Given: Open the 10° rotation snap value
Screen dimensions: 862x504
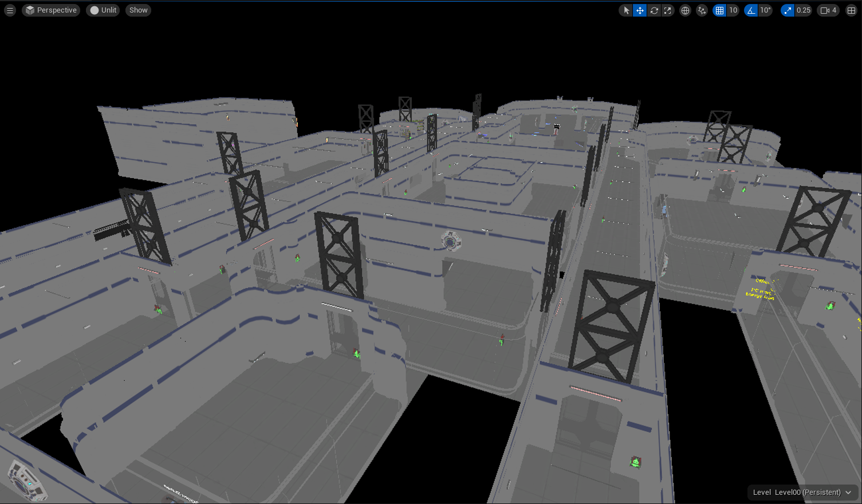Looking at the screenshot, I should pos(765,10).
